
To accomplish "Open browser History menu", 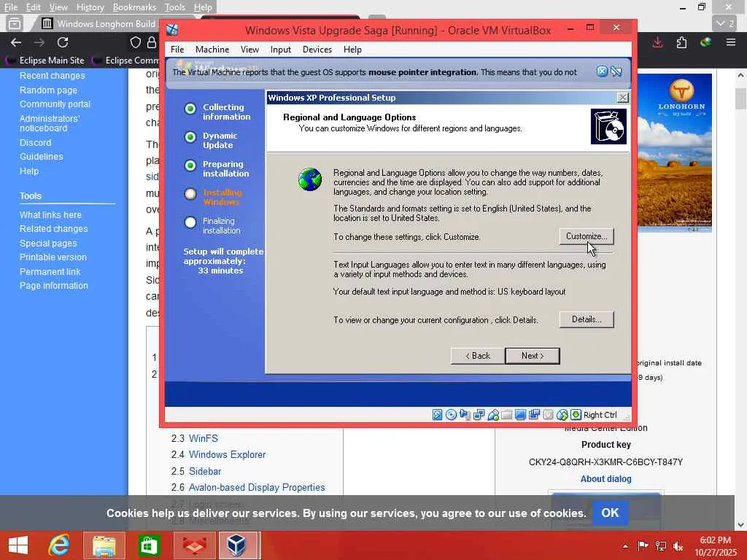I will click(90, 7).
